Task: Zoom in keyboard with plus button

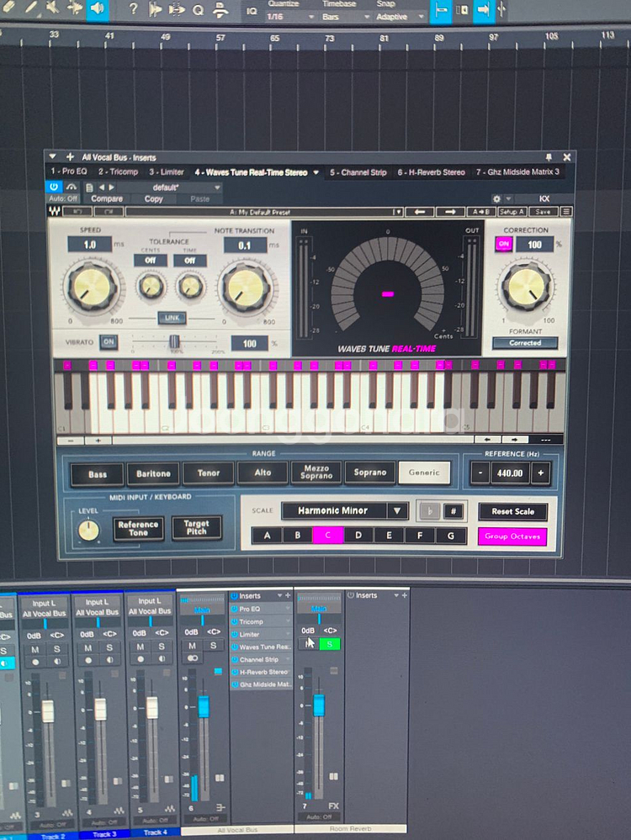Action: click(98, 441)
